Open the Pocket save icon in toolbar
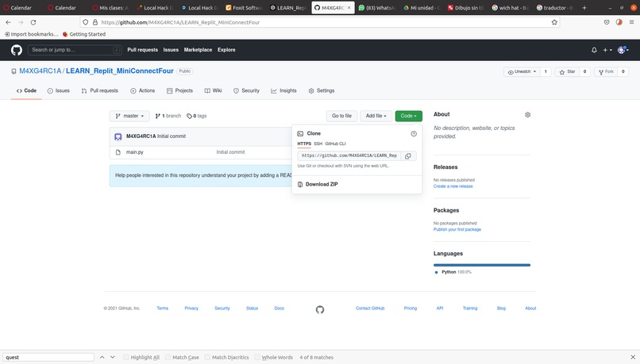Image resolution: width=640 pixels, height=364 pixels. point(607,22)
